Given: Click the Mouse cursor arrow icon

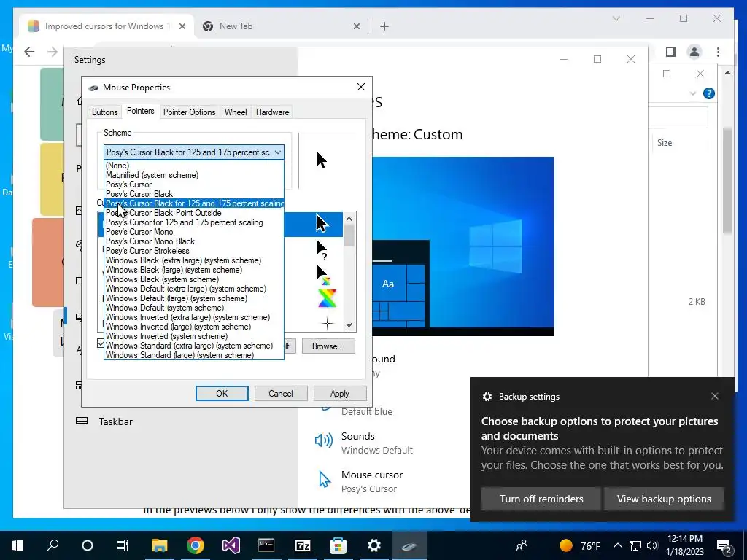Looking at the screenshot, I should [x=325, y=480].
